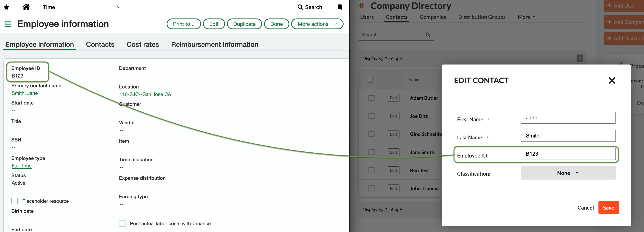Check the Adam Butler row checkbox
The height and width of the screenshot is (232, 644).
click(372, 98)
